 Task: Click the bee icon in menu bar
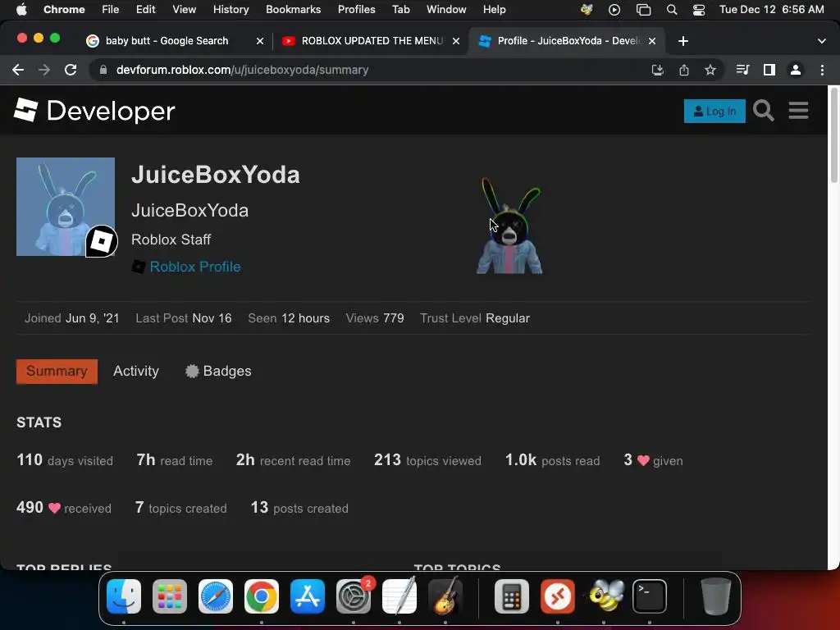tap(587, 10)
